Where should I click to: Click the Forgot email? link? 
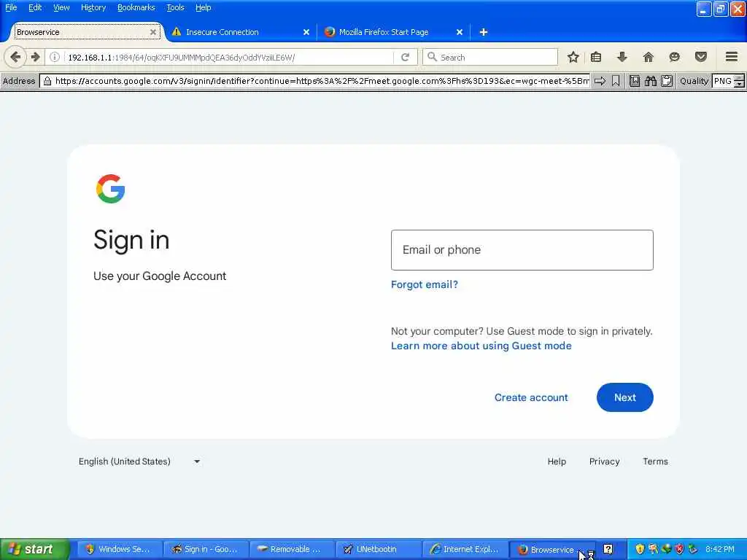point(424,285)
